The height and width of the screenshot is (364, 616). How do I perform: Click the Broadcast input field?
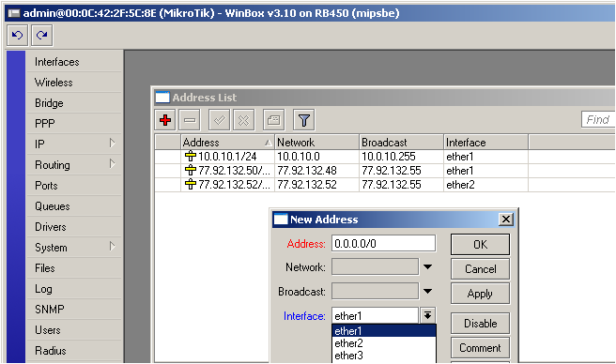[376, 292]
